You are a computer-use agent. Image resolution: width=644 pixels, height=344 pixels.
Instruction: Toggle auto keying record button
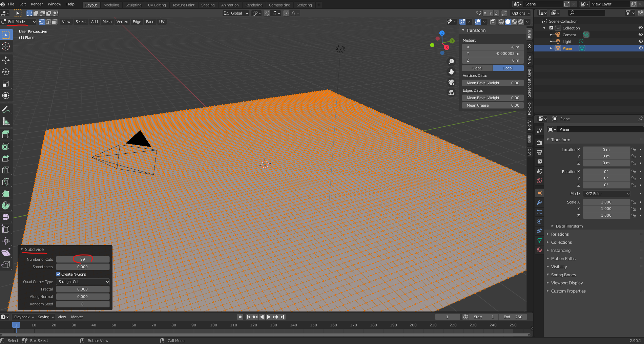click(240, 317)
